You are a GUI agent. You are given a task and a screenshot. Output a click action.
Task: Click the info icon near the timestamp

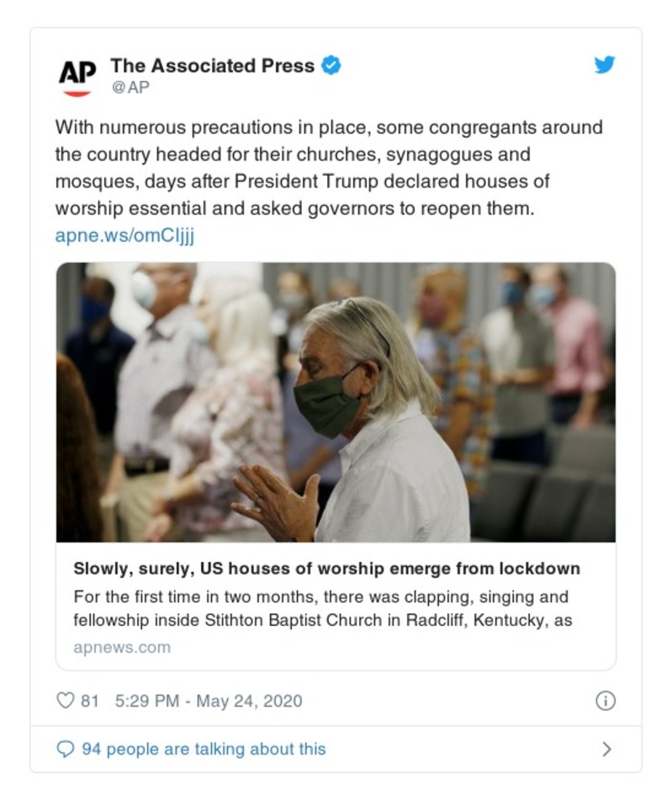click(604, 699)
